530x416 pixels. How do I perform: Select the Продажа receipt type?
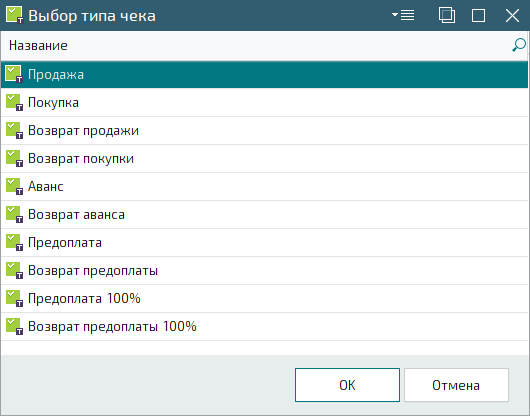pyautogui.click(x=264, y=74)
